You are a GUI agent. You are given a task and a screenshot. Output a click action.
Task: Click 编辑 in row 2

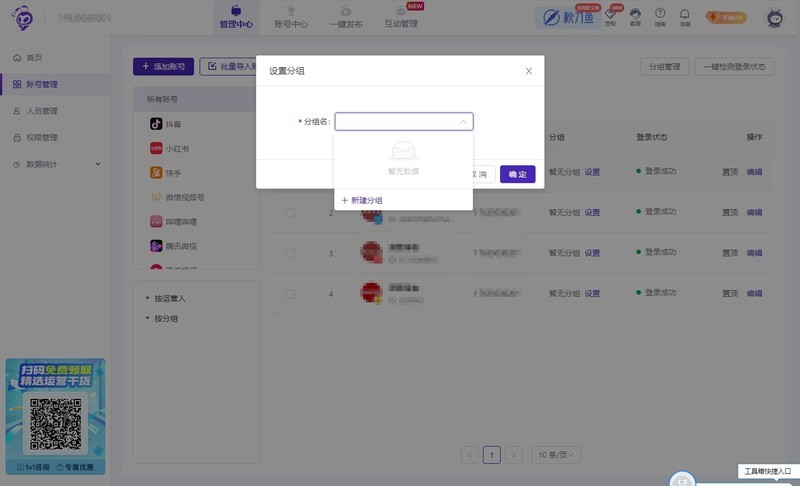755,212
